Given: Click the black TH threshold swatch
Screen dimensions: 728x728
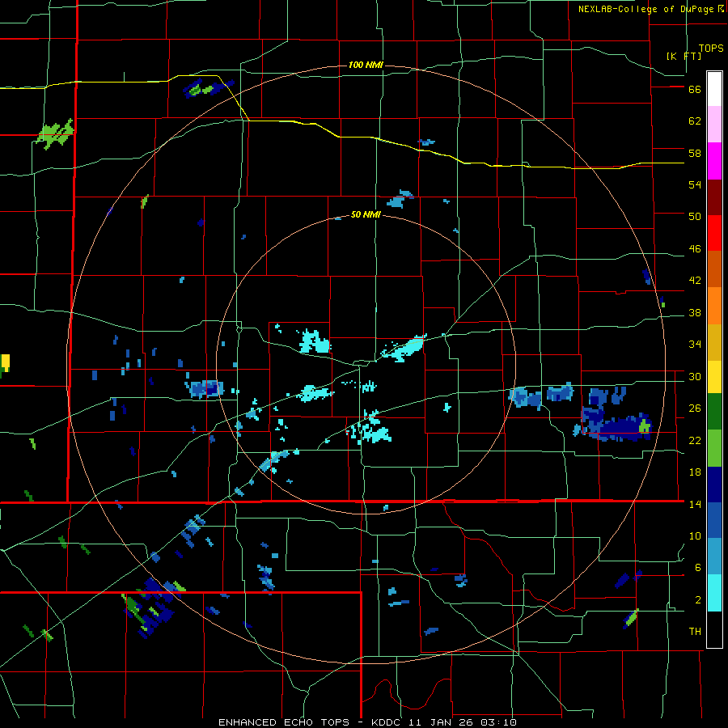Looking at the screenshot, I should click(714, 629).
